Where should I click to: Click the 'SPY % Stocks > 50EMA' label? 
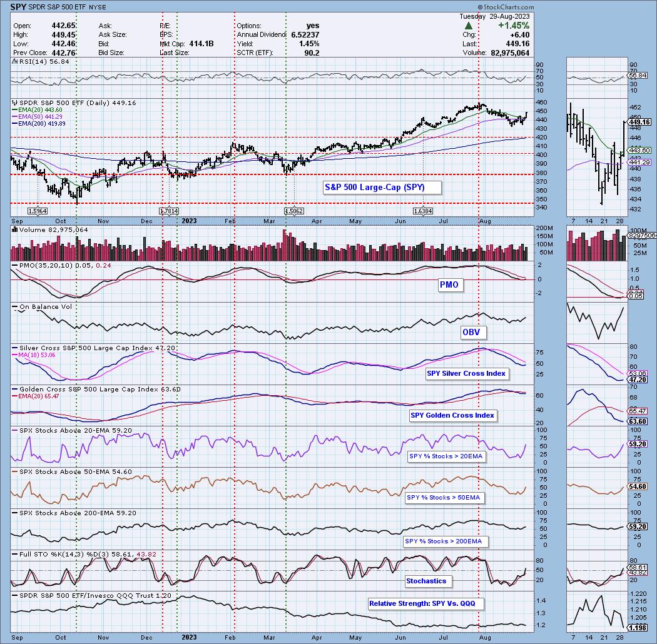tap(443, 498)
